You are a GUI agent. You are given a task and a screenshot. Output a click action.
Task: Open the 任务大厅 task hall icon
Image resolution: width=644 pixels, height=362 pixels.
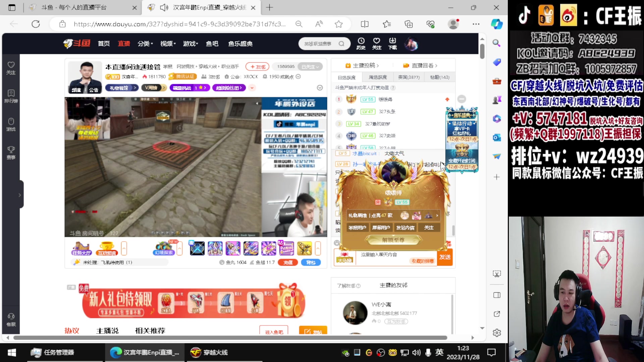80,248
